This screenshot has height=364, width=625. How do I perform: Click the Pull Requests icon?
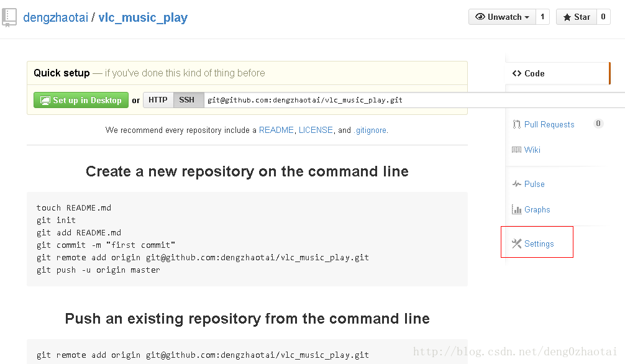pyautogui.click(x=516, y=124)
